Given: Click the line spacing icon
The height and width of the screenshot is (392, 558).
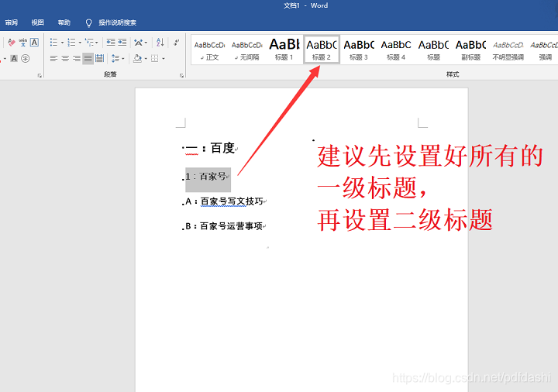Looking at the screenshot, I should pyautogui.click(x=115, y=58).
